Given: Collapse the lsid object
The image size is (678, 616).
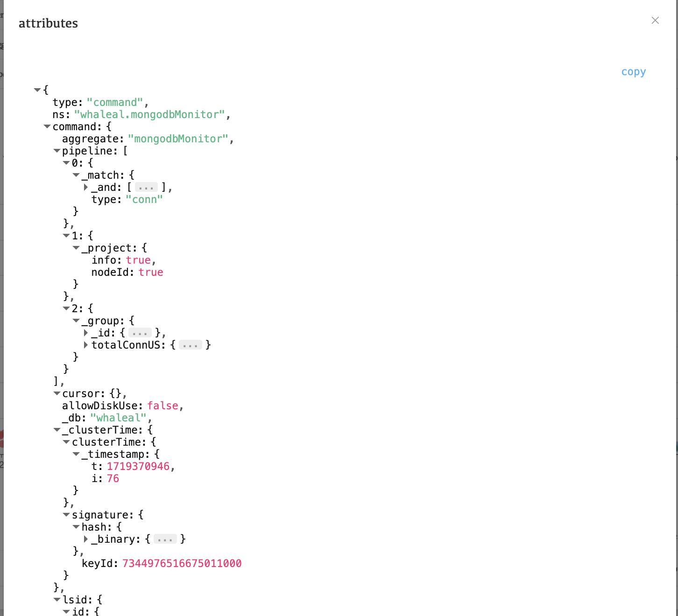Looking at the screenshot, I should pos(57,600).
